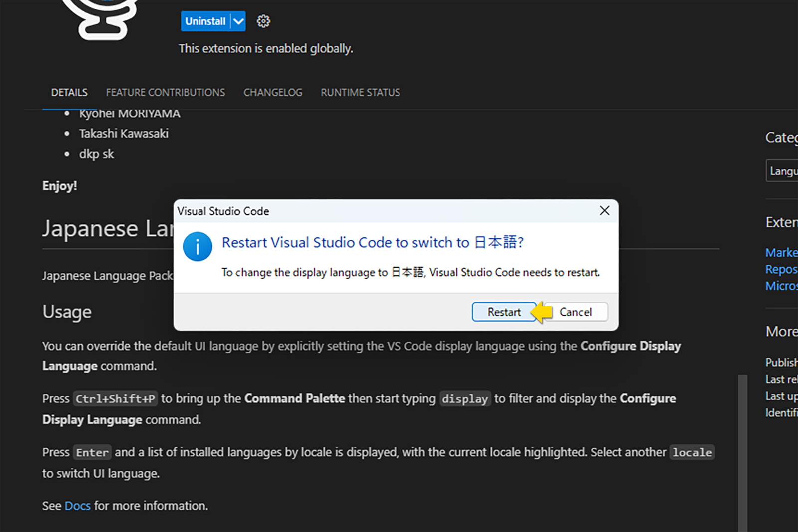Click the 'Ctrl+Shift+P' keybinding text
Image resolution: width=798 pixels, height=532 pixels.
[115, 399]
